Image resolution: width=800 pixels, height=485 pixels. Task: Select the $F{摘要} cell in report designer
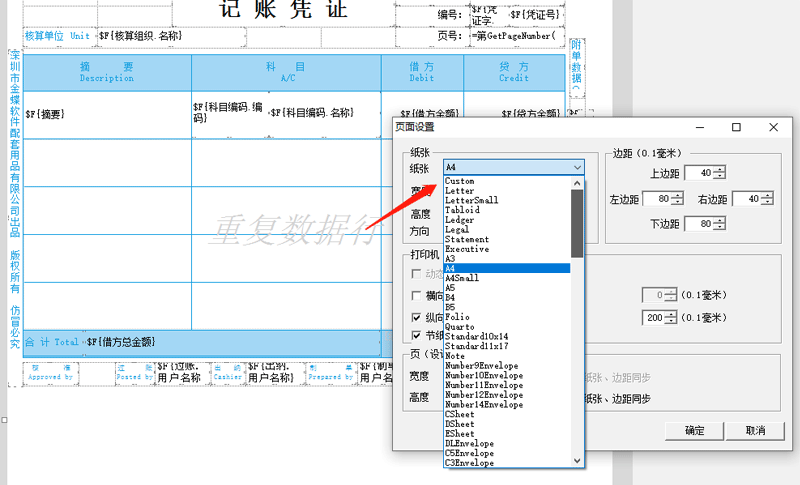point(107,115)
